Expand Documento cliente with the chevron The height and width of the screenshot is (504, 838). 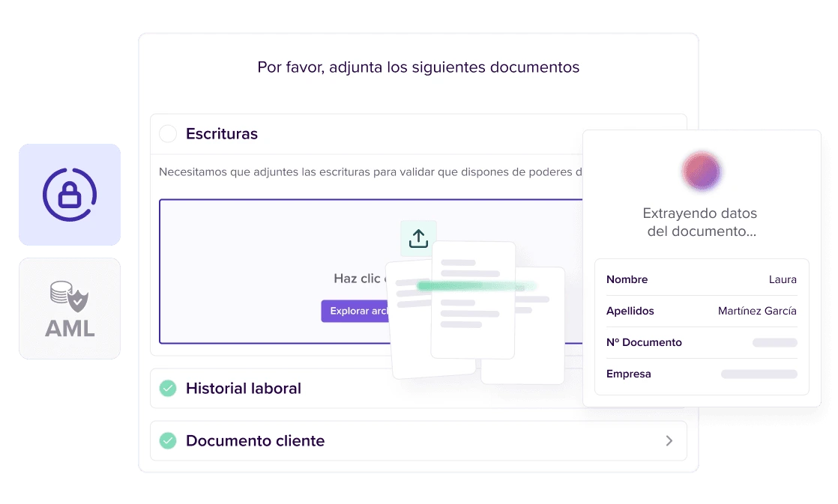(669, 440)
